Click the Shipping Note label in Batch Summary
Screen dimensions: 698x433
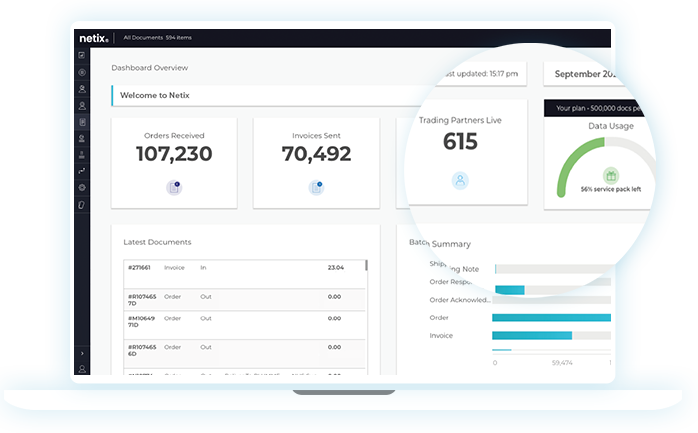[x=454, y=267]
